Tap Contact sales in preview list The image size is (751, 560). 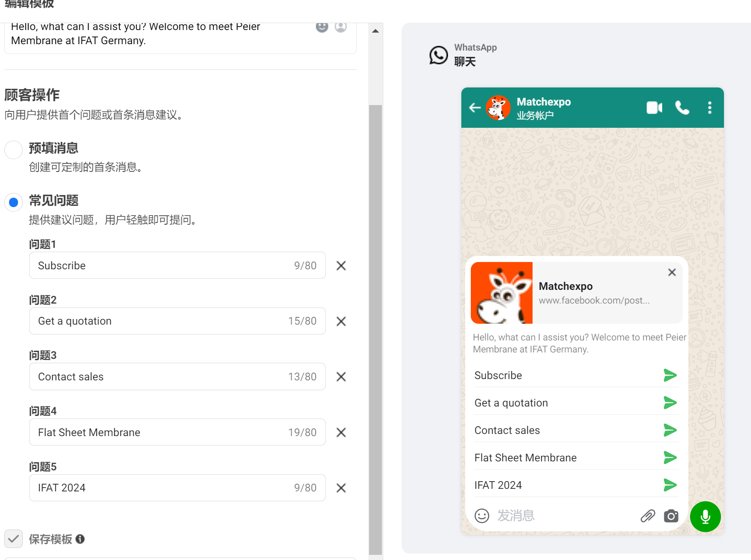coord(507,430)
